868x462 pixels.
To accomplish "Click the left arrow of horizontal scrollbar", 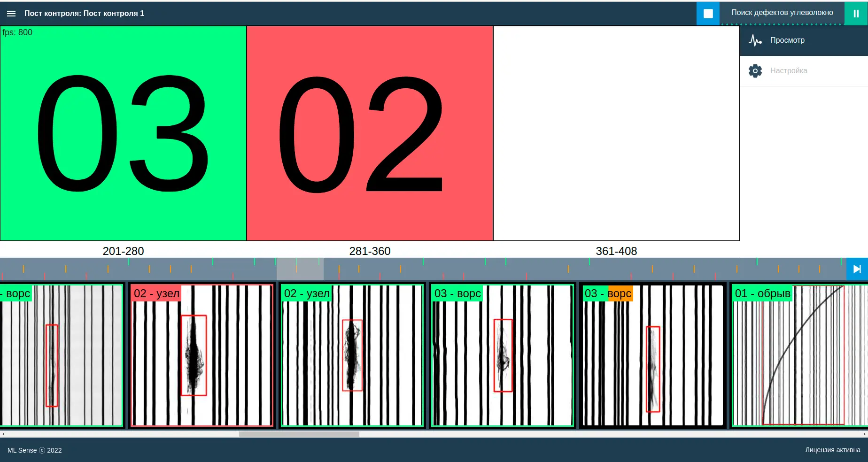I will point(3,434).
